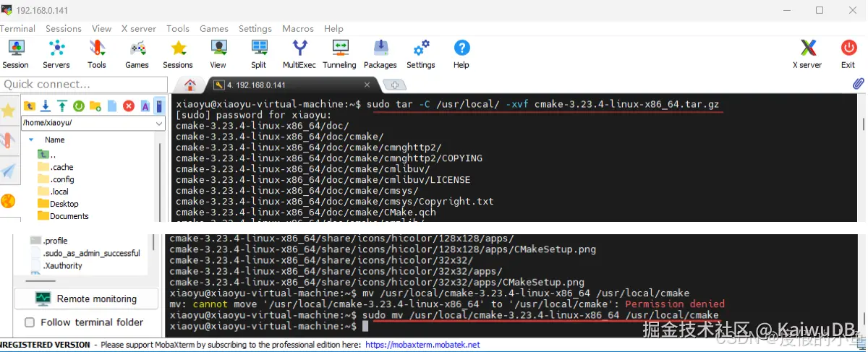Image resolution: width=868 pixels, height=352 pixels.
Task: Open the Servers toolbar button
Action: pyautogui.click(x=56, y=54)
